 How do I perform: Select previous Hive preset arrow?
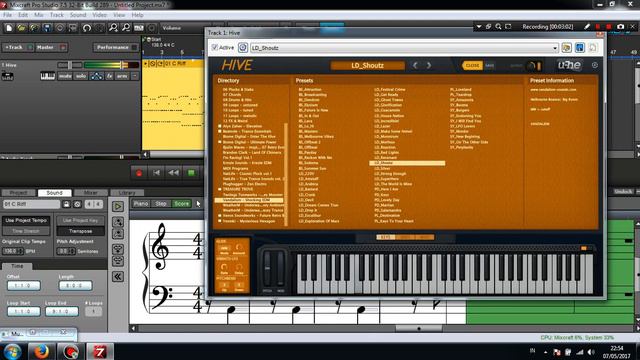415,65
